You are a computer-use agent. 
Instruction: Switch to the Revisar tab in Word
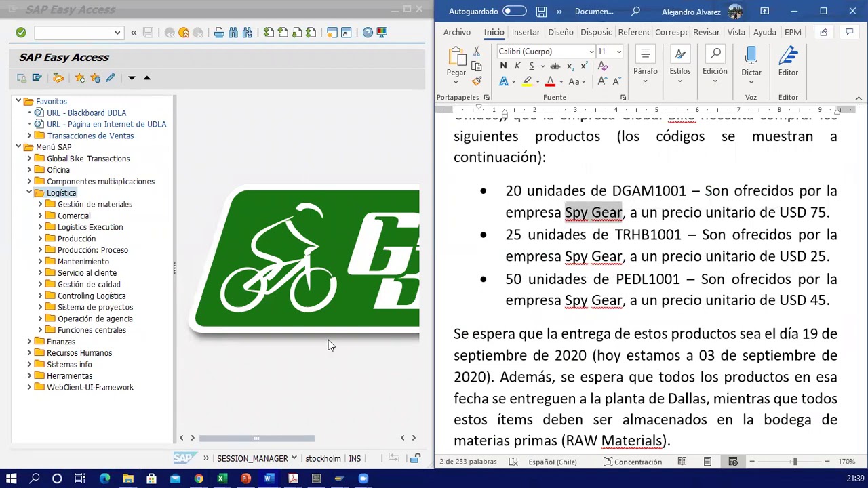point(707,32)
